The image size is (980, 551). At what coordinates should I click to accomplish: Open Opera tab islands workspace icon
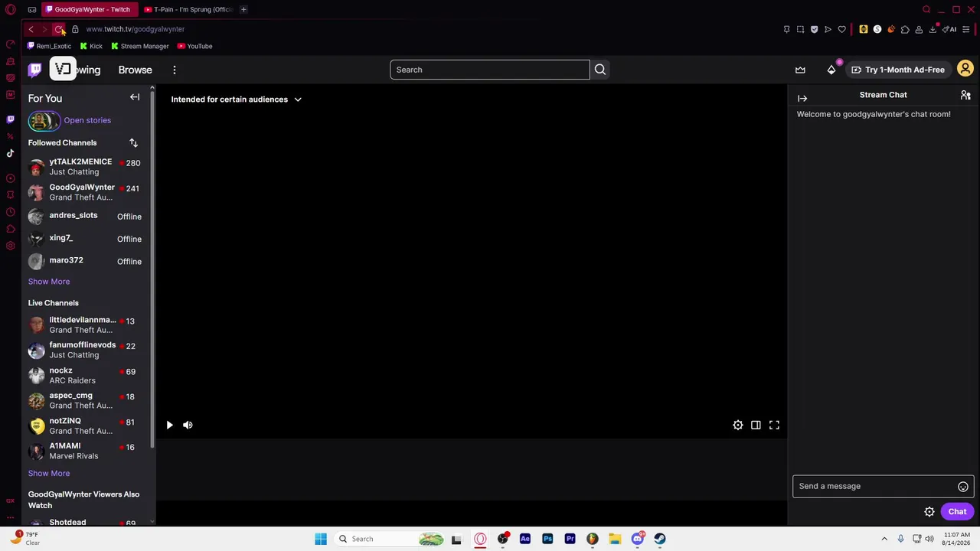tap(32, 9)
